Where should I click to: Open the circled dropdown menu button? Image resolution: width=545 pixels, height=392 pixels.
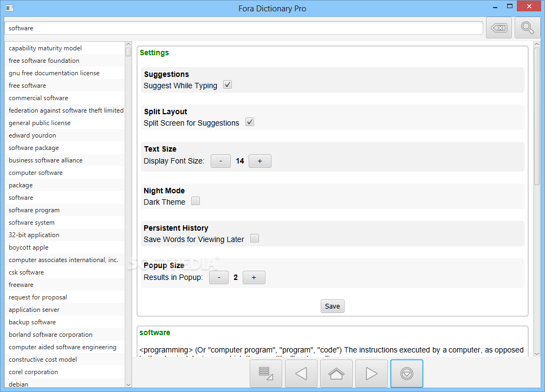[x=407, y=374]
